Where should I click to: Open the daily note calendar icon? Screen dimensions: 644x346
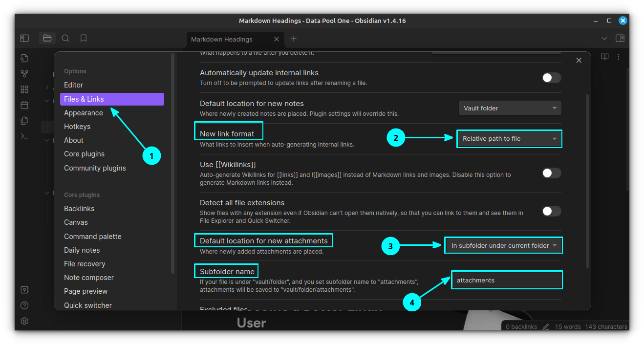pyautogui.click(x=24, y=105)
